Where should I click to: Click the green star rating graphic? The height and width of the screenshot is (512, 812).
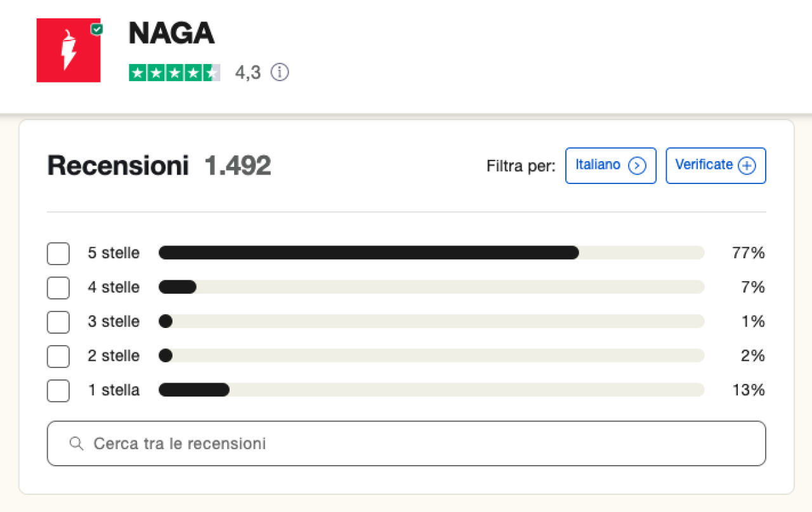tap(174, 73)
